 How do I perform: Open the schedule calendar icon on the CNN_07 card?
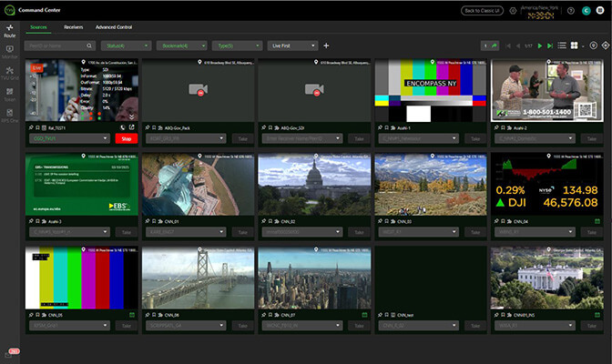364,315
